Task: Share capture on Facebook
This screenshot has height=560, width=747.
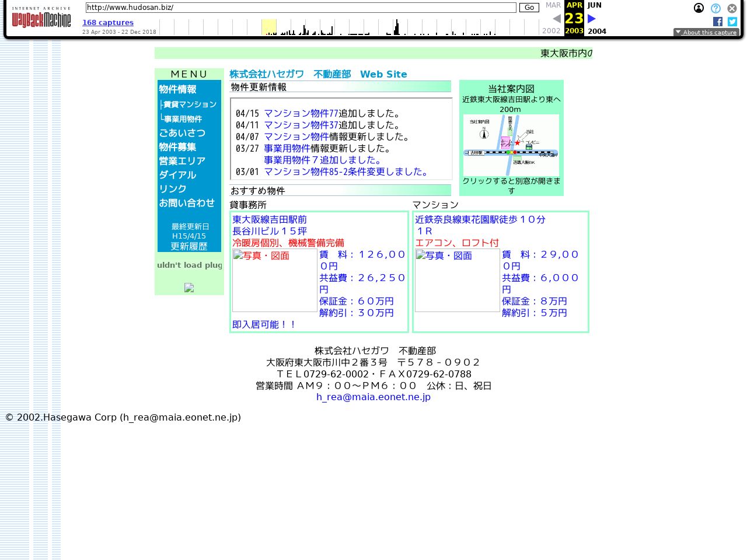Action: coord(718,22)
